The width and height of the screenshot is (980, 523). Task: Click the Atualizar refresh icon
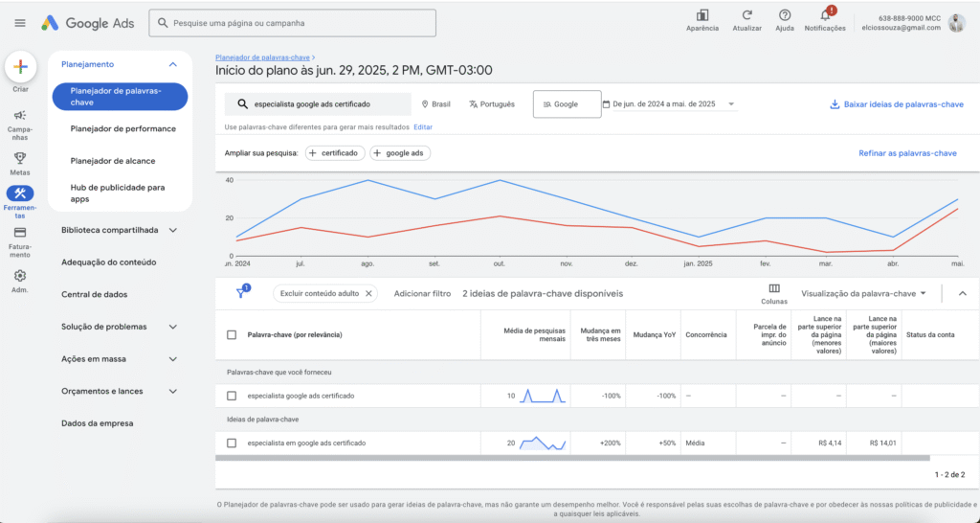click(746, 15)
